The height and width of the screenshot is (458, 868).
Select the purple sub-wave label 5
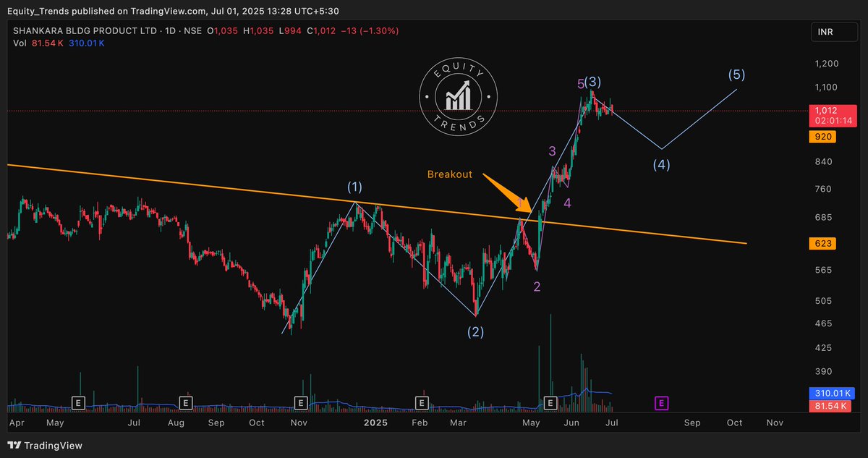pos(581,84)
